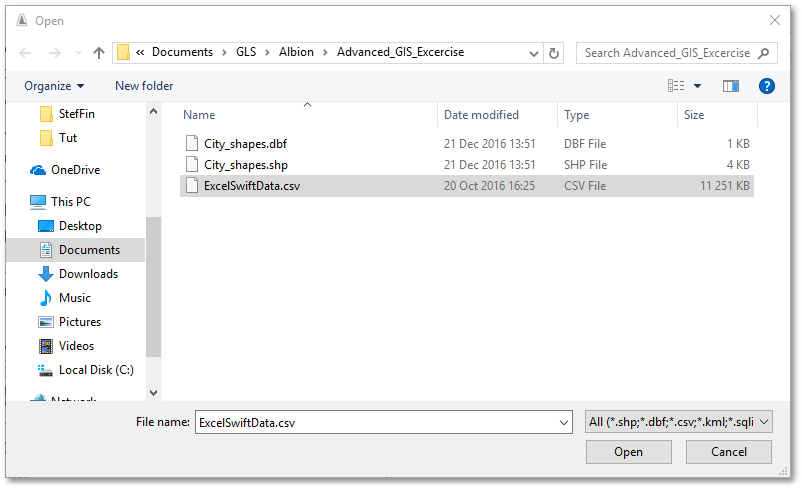The height and width of the screenshot is (489, 802).
Task: Expand chevron after Albion breadcrumb
Action: (x=325, y=53)
